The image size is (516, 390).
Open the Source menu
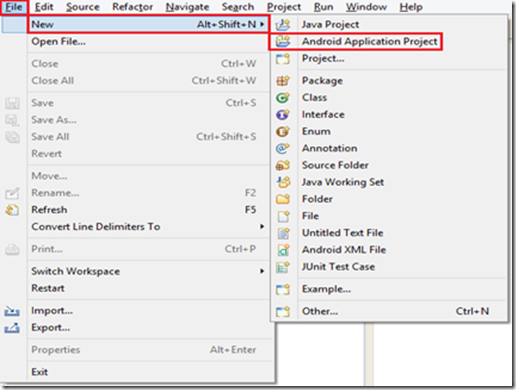click(83, 7)
